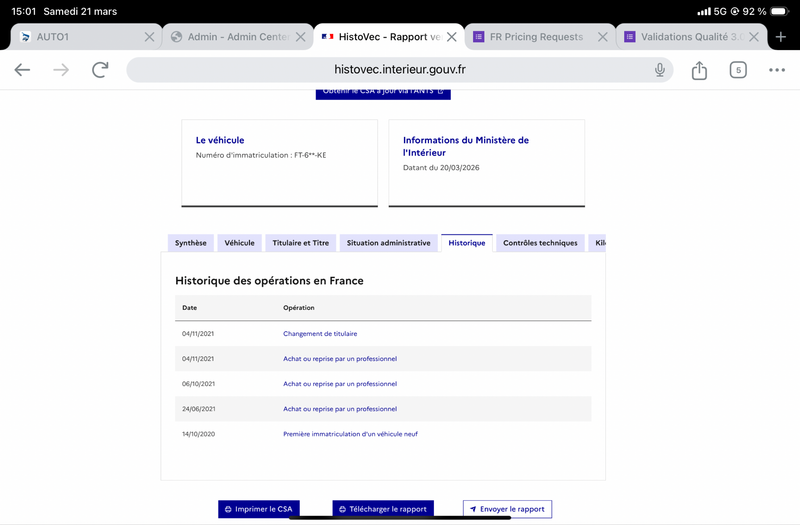800x525 pixels.
Task: Go to the Contrôles techniques tab
Action: 540,243
